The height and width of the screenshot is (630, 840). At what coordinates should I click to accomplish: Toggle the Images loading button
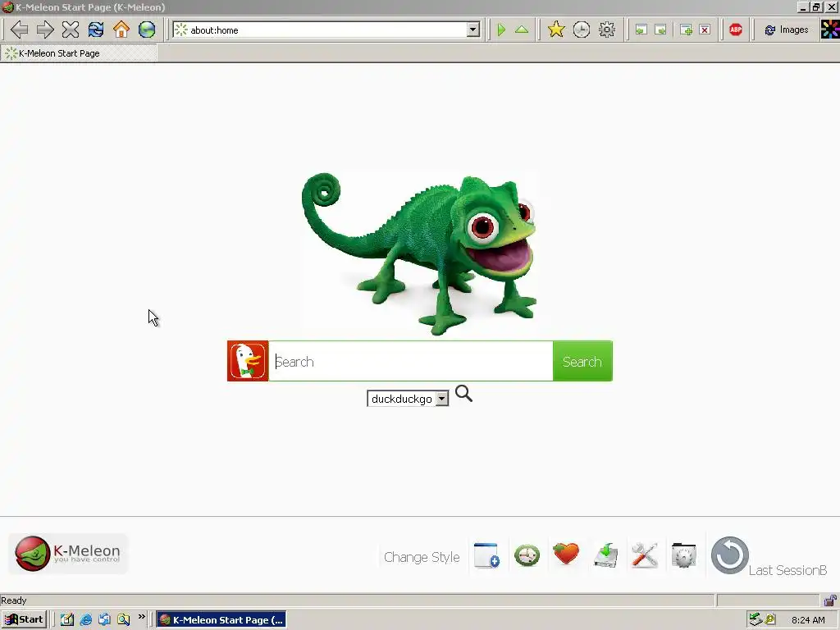(x=786, y=30)
